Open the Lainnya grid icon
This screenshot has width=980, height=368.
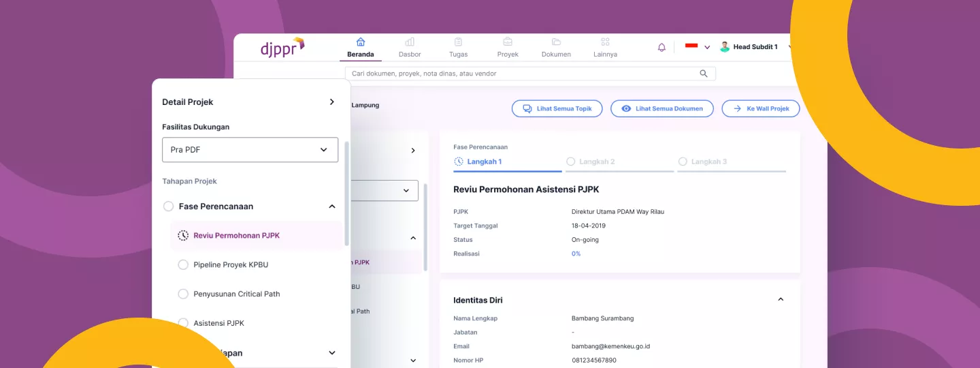(x=605, y=42)
